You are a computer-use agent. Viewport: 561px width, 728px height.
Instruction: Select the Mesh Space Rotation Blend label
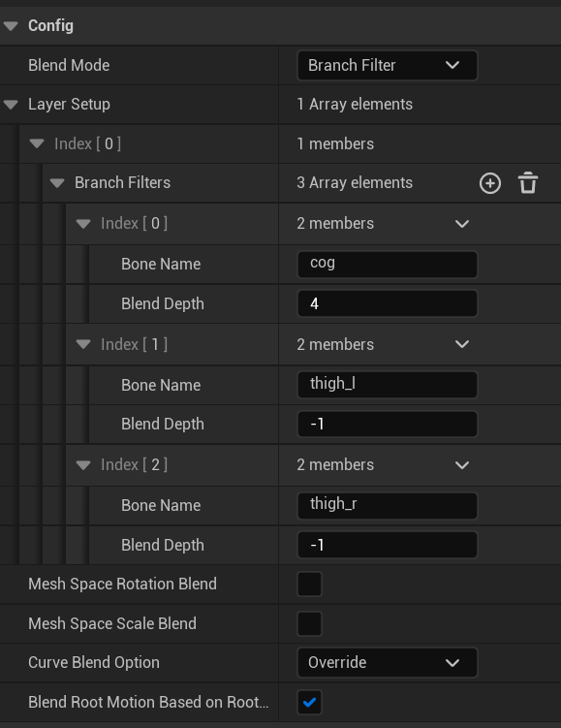pos(122,585)
